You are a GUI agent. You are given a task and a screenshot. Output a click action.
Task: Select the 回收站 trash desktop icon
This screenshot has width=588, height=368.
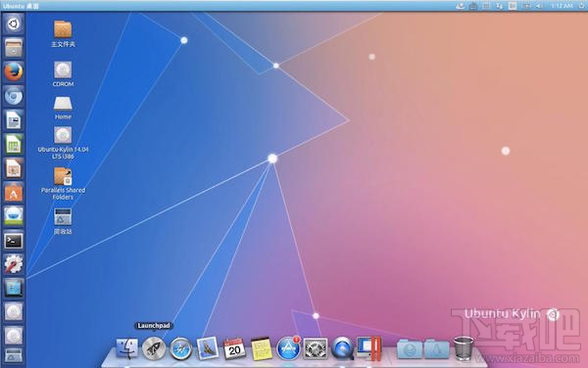63,221
